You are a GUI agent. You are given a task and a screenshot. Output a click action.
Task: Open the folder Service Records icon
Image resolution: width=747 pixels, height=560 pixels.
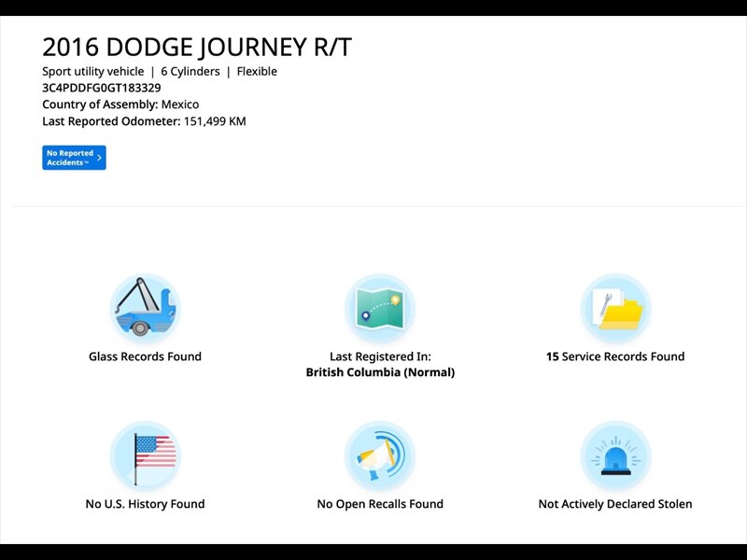coord(615,308)
